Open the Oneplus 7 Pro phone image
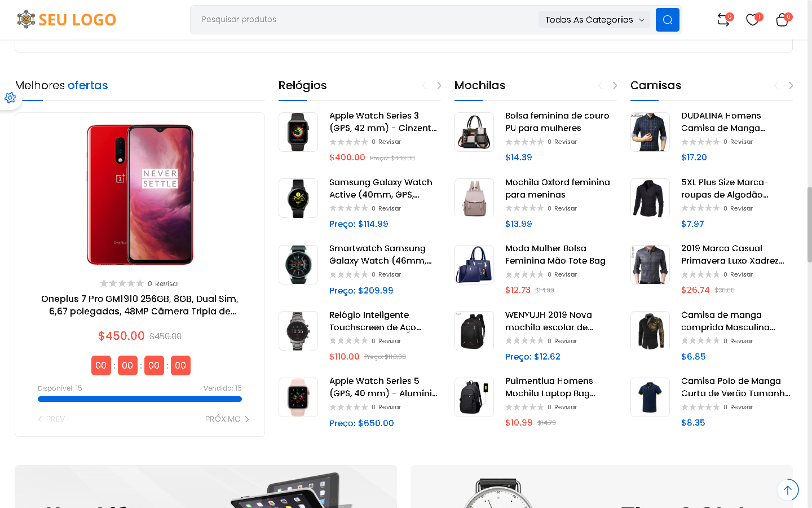The width and height of the screenshot is (812, 508). tap(140, 195)
